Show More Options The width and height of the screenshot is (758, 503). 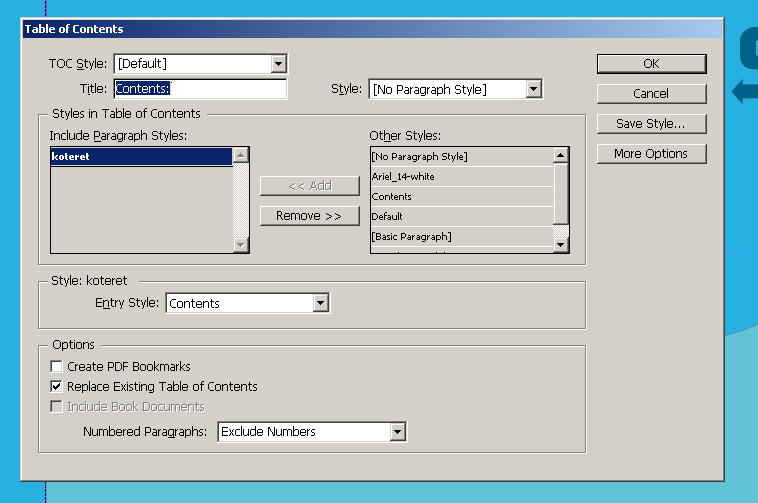point(651,154)
